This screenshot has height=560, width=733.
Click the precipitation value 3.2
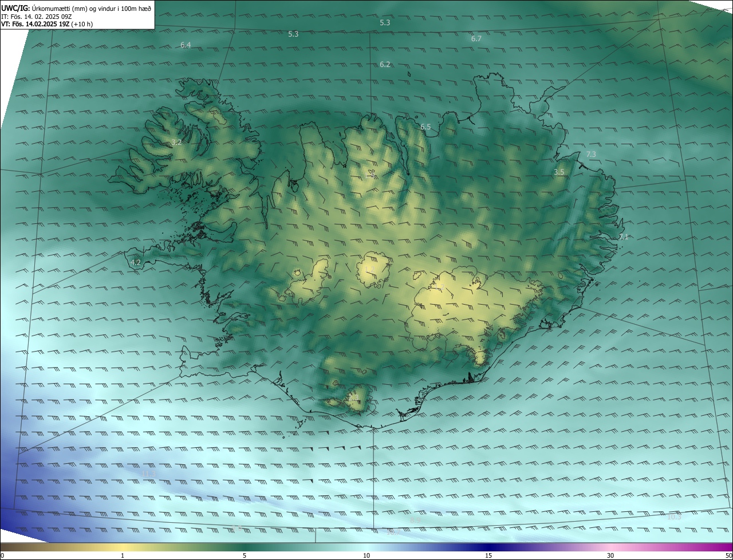click(x=176, y=142)
